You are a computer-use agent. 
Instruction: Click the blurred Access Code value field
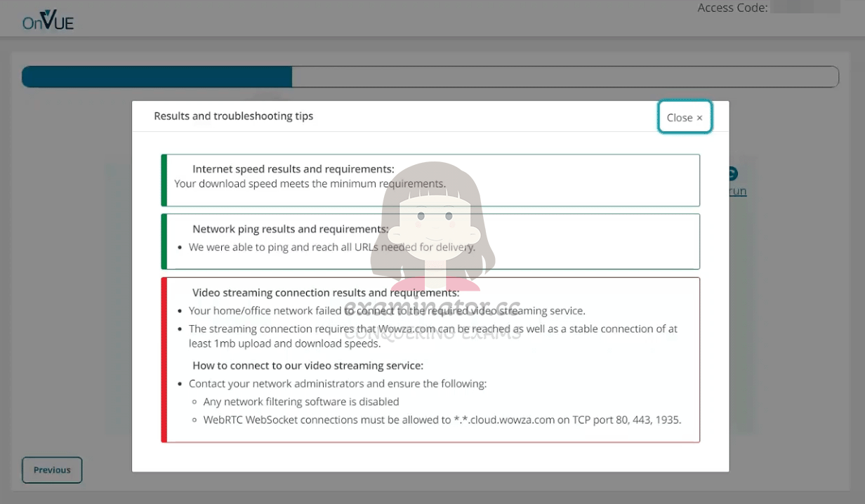[x=805, y=8]
